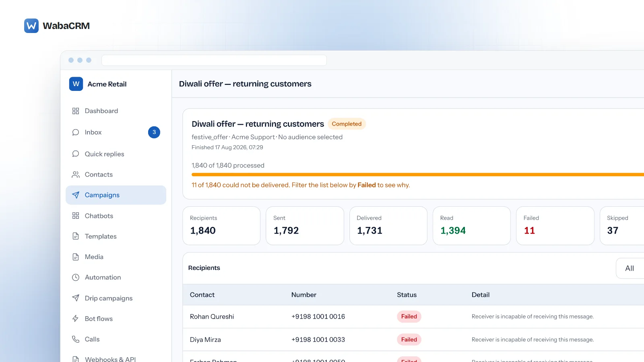Click the Inbox chat bubble icon
This screenshot has height=362, width=644.
76,132
